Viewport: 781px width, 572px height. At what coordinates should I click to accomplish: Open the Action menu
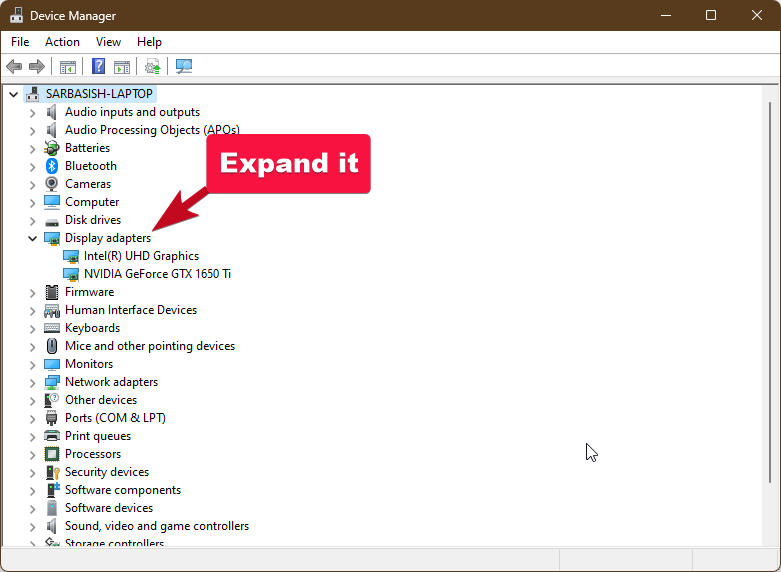click(x=62, y=42)
